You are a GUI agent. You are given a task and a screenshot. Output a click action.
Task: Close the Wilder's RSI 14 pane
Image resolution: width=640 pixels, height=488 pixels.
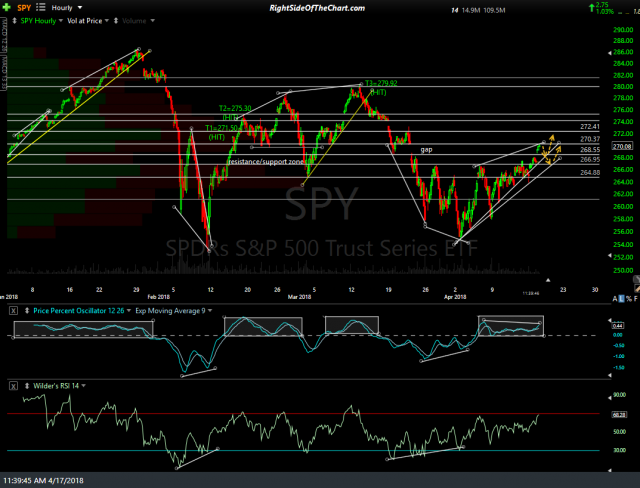(x=13, y=386)
